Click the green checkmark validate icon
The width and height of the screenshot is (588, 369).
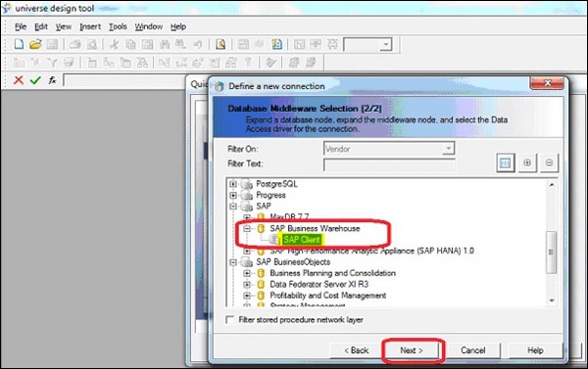coord(35,80)
